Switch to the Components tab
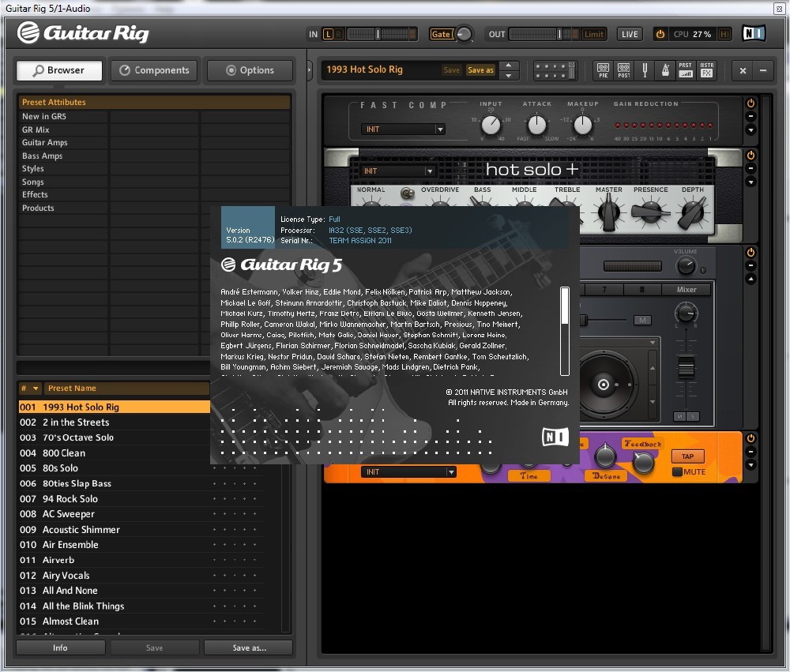The image size is (790, 672). 155,70
